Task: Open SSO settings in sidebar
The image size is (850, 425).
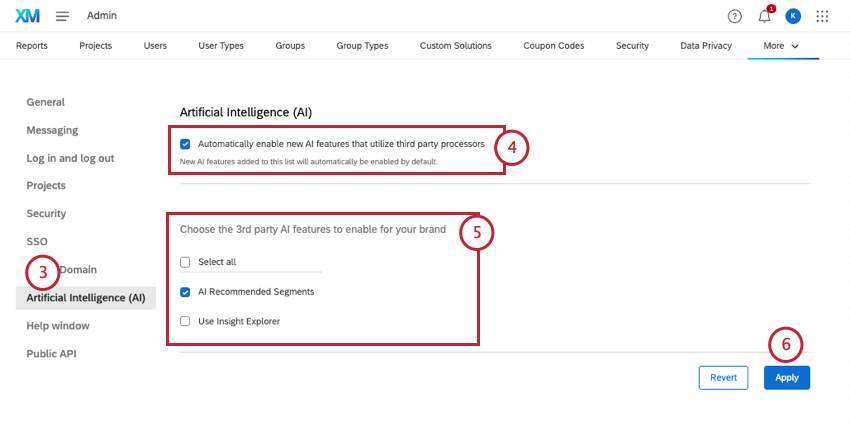Action: (37, 242)
